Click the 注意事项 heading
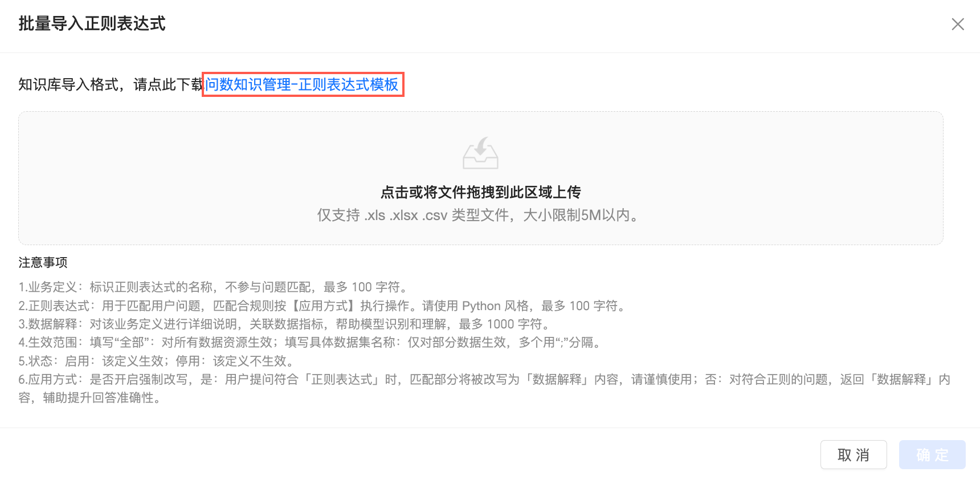The width and height of the screenshot is (980, 480). (43, 262)
